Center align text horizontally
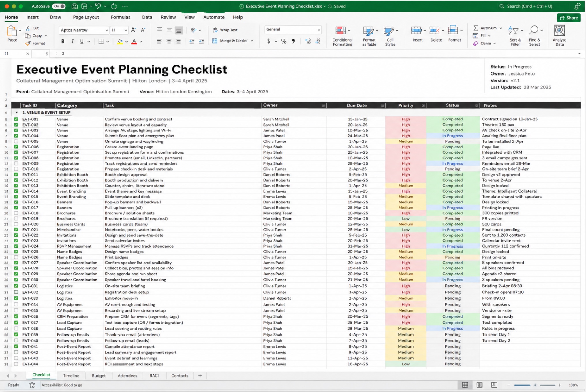 [x=169, y=42]
